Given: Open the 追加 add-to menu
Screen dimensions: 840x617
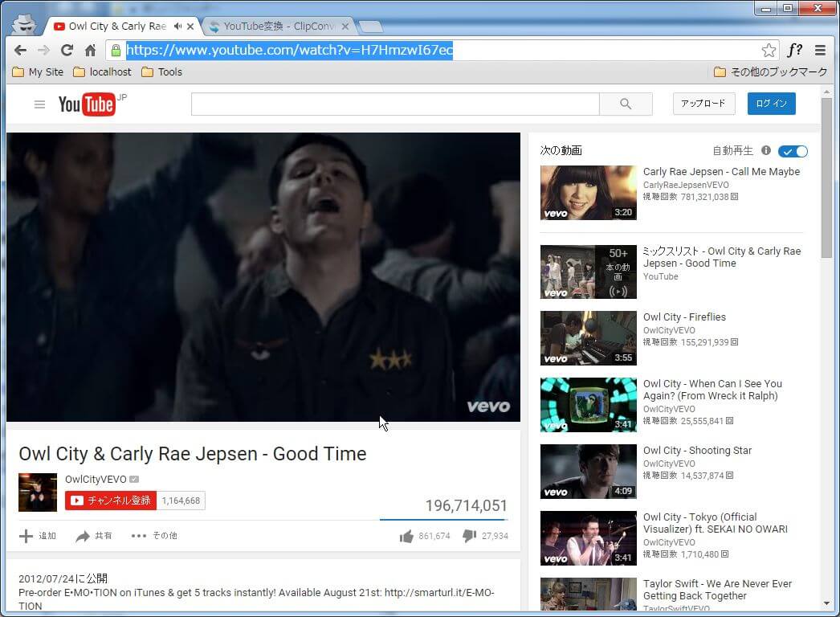Looking at the screenshot, I should (38, 536).
